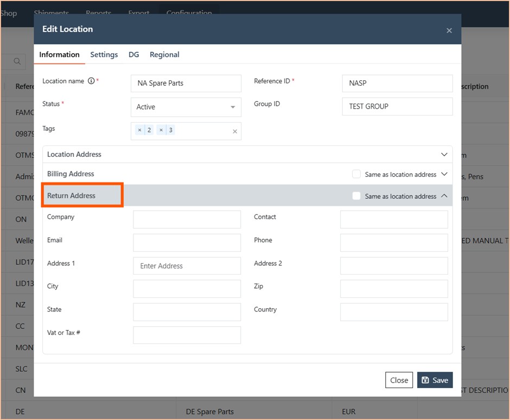Focus the Location name input field

(x=186, y=83)
